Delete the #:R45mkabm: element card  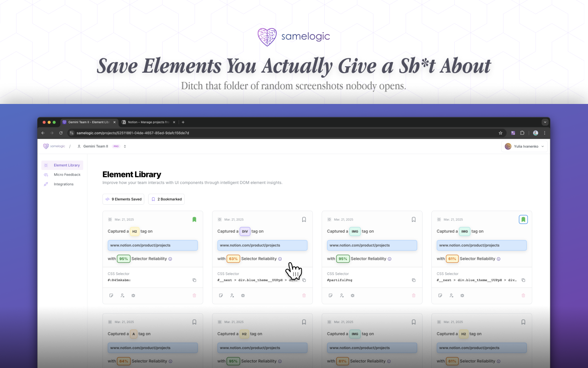pyautogui.click(x=194, y=295)
